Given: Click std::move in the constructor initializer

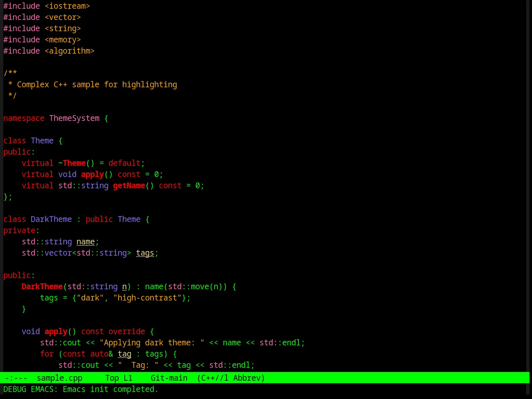Looking at the screenshot, I should coord(188,286).
